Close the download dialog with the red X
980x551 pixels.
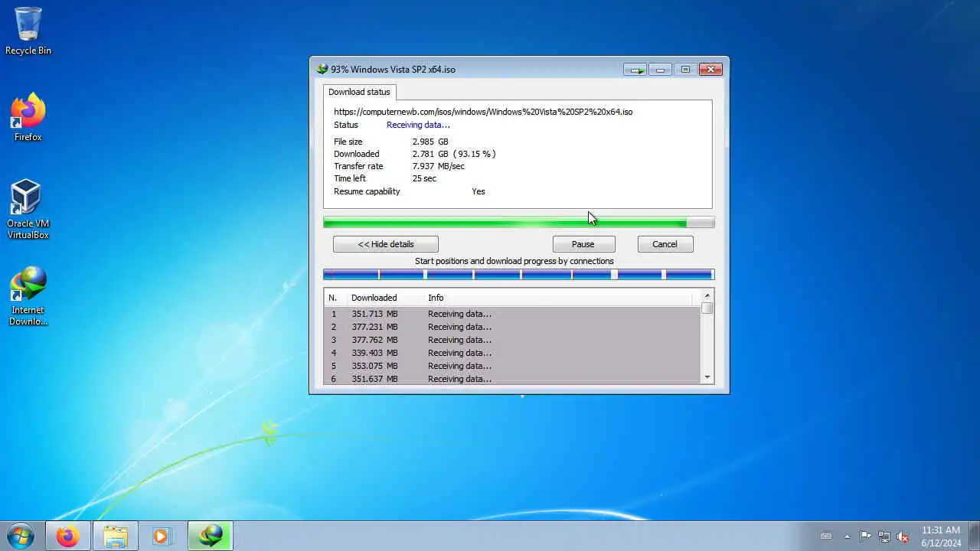tap(710, 70)
